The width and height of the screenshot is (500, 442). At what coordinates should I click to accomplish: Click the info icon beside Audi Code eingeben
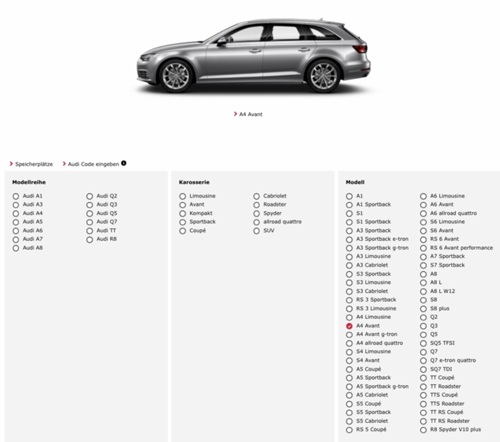coord(124,163)
